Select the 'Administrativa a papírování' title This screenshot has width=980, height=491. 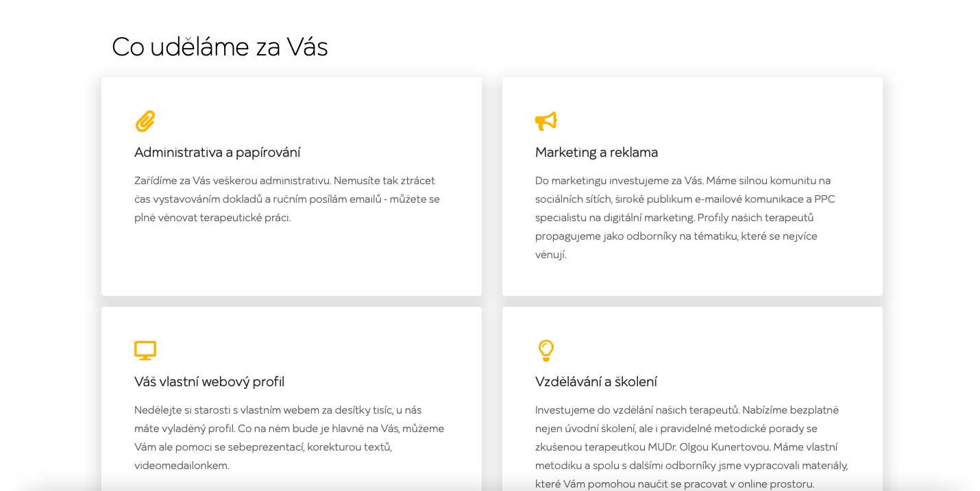click(217, 152)
